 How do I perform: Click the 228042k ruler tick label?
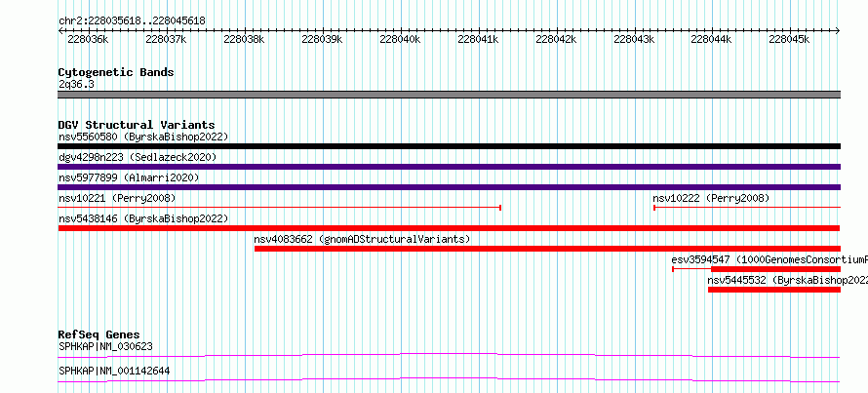click(x=557, y=39)
